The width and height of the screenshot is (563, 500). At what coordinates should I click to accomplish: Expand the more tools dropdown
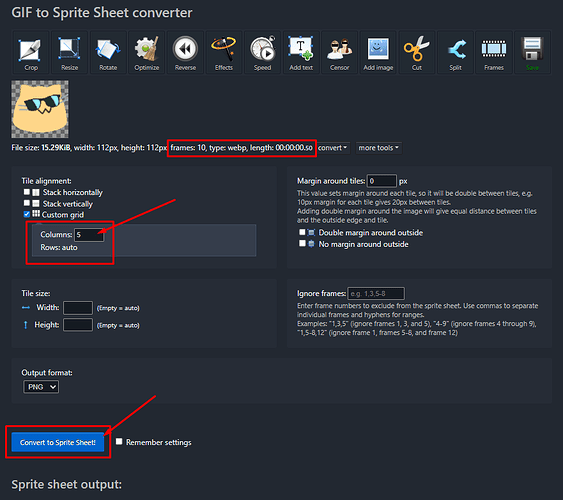tap(379, 148)
